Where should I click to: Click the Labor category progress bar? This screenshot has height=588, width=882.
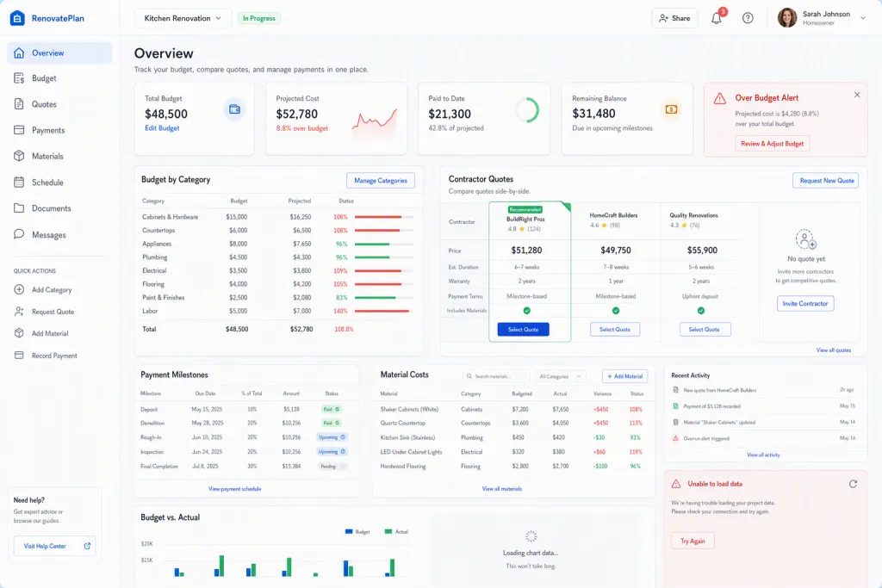point(384,311)
